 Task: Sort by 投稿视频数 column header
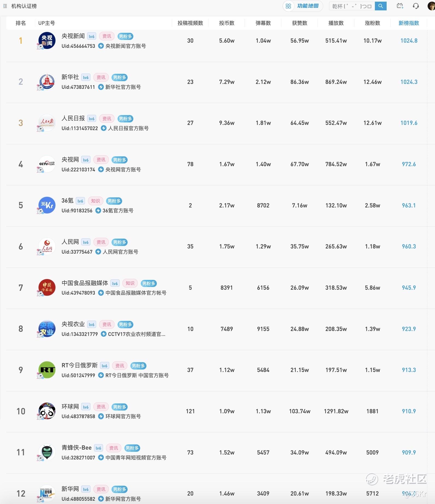[x=190, y=23]
